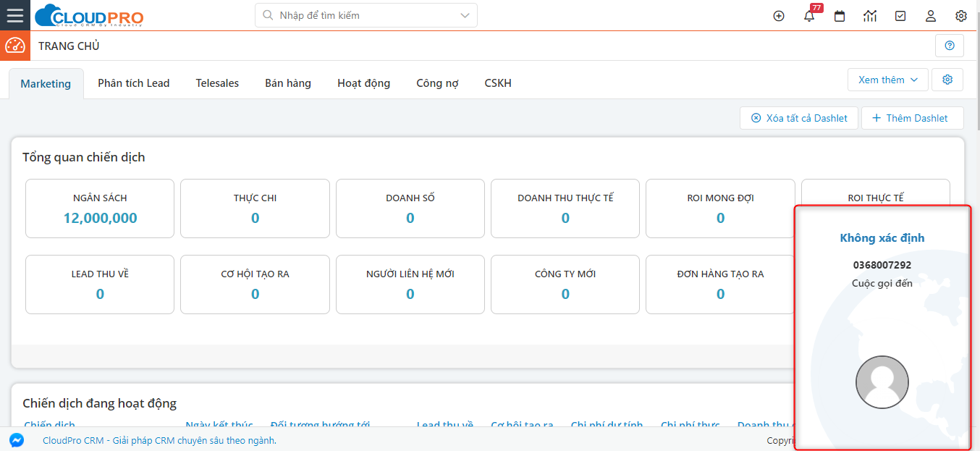The width and height of the screenshot is (980, 451).
Task: Click Chiến dịch đang hoạt động heading
Action: pos(99,403)
